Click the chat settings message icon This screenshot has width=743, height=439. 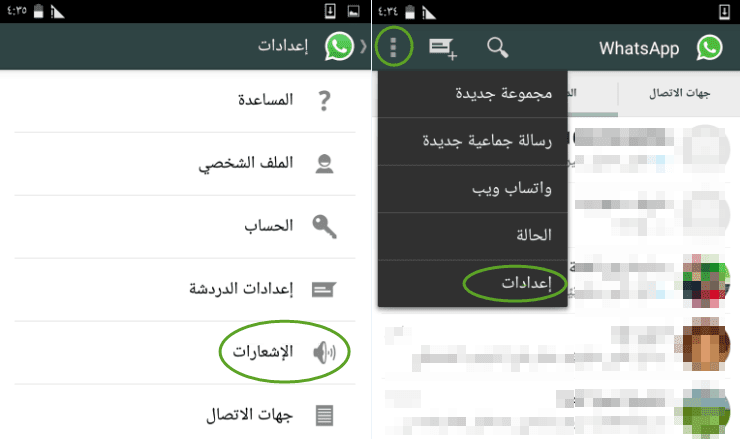[x=324, y=289]
